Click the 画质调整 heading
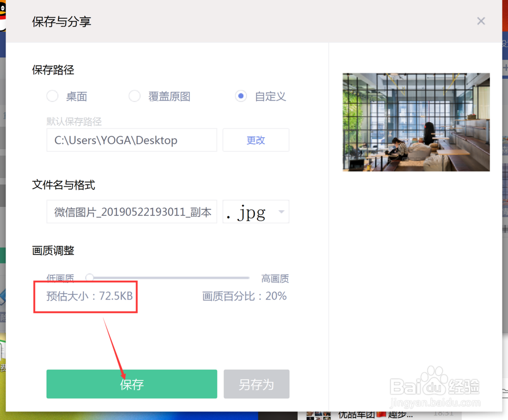 click(53, 250)
